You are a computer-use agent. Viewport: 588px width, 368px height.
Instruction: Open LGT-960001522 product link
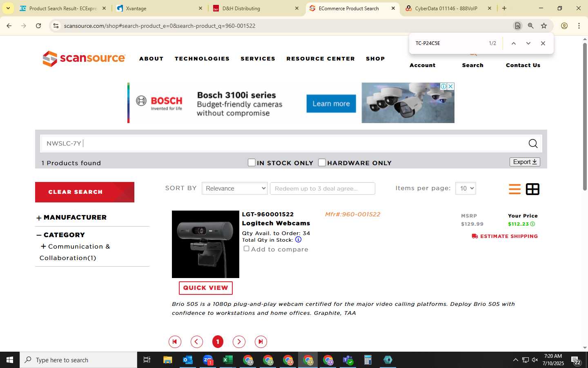tap(268, 214)
